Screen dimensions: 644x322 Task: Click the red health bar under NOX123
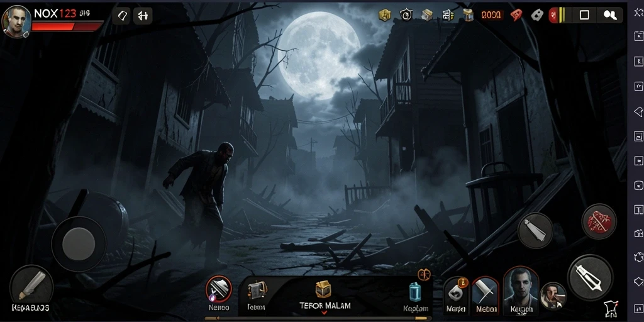(x=67, y=26)
